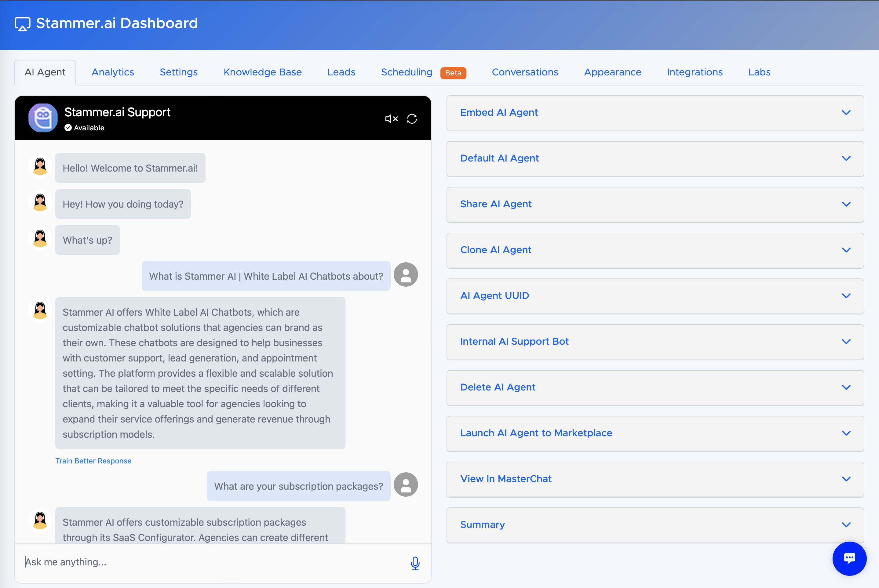The height and width of the screenshot is (588, 879).
Task: Click agent avatar beside SaaS Configurator answer
Action: tap(40, 521)
